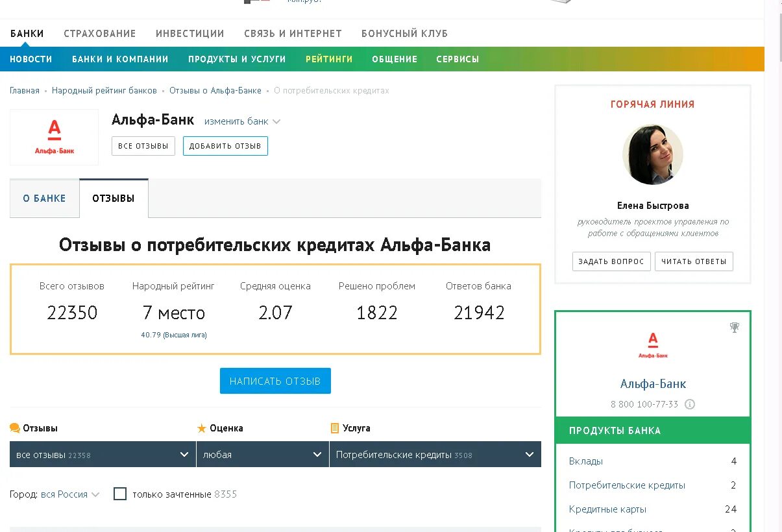Image resolution: width=782 pixels, height=532 pixels.
Task: Open Elena Bystrova's profile photo
Action: tap(653, 154)
